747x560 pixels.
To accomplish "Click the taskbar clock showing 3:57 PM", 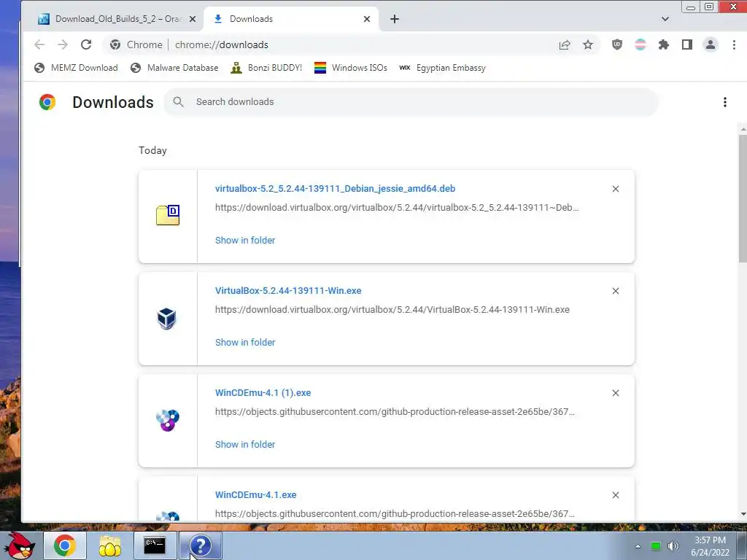I will click(x=710, y=546).
